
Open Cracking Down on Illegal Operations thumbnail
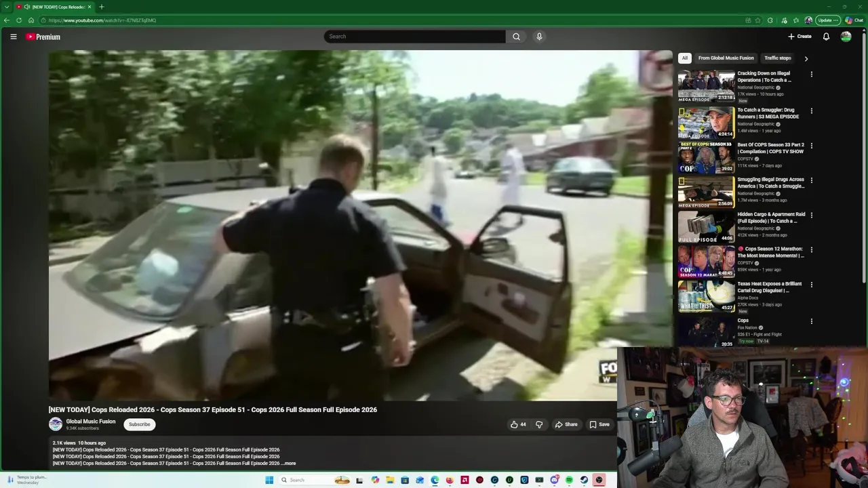(x=706, y=86)
